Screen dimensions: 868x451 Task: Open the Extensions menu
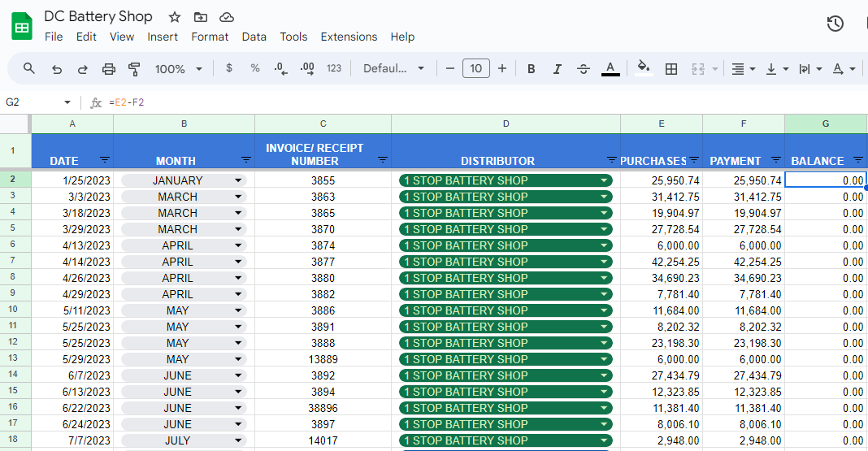349,37
